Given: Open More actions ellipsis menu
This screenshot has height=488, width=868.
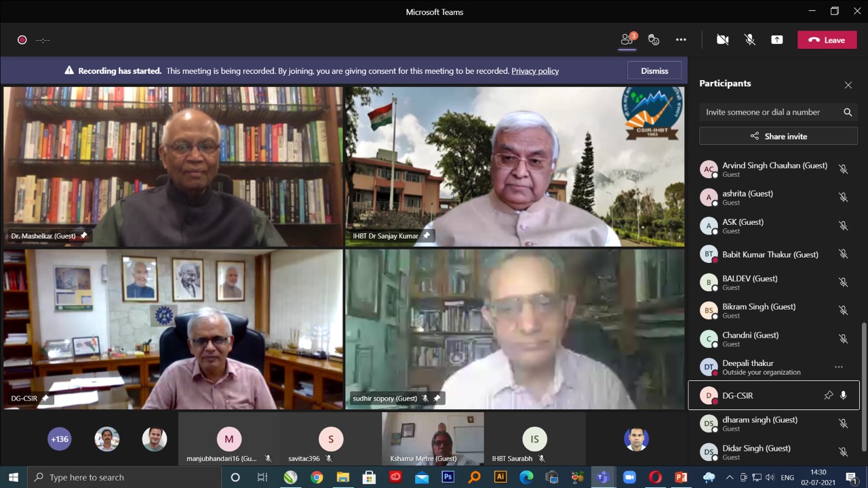Looking at the screenshot, I should click(681, 40).
